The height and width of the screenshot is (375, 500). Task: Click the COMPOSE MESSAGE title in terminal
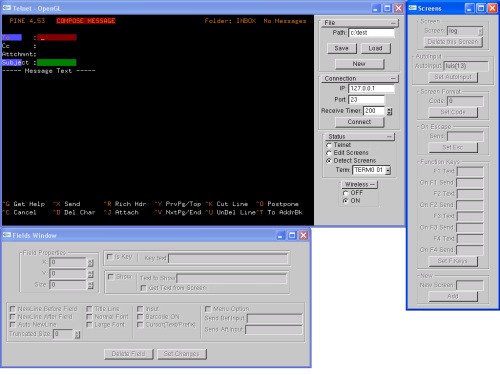tap(86, 21)
